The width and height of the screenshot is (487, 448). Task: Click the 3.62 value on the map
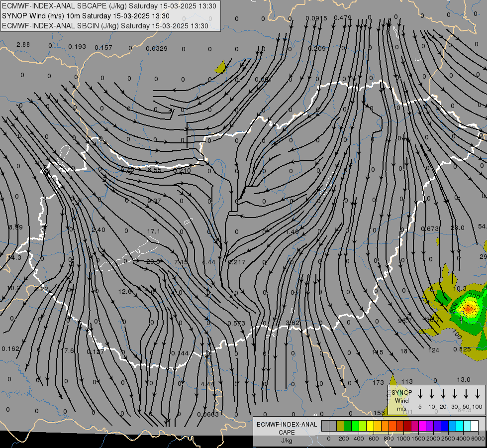click(x=292, y=323)
